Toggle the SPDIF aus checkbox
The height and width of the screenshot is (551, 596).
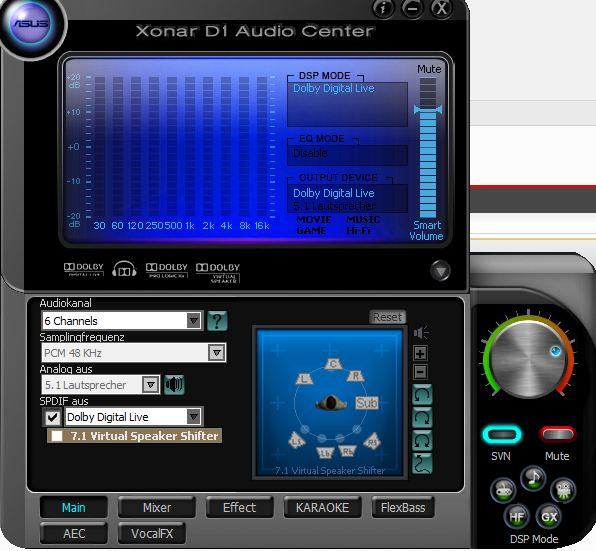pyautogui.click(x=52, y=418)
